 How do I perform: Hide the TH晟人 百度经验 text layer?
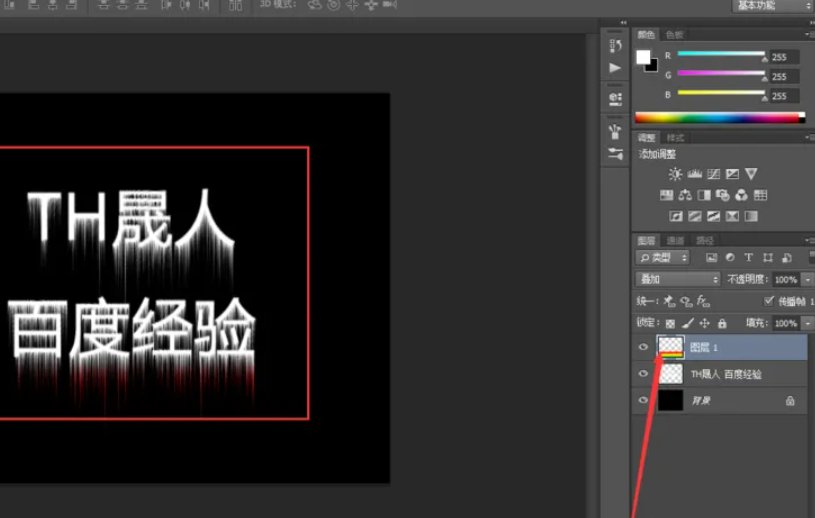tap(643, 374)
